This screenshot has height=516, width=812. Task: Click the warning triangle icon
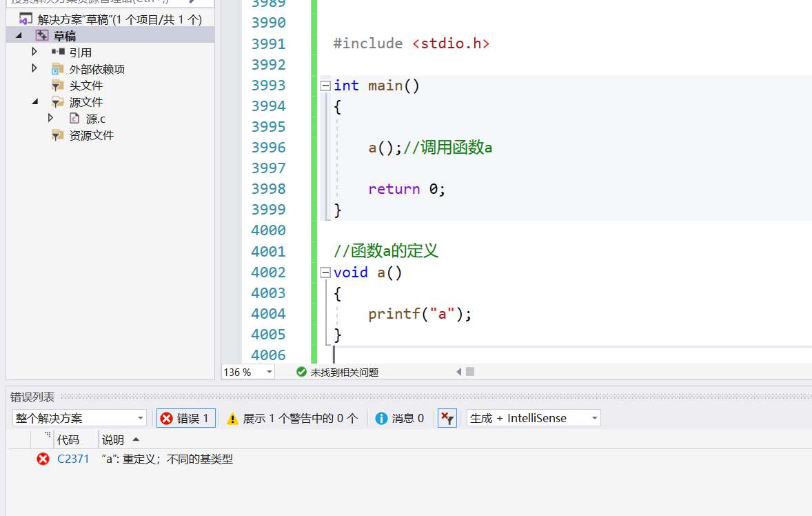pos(232,419)
